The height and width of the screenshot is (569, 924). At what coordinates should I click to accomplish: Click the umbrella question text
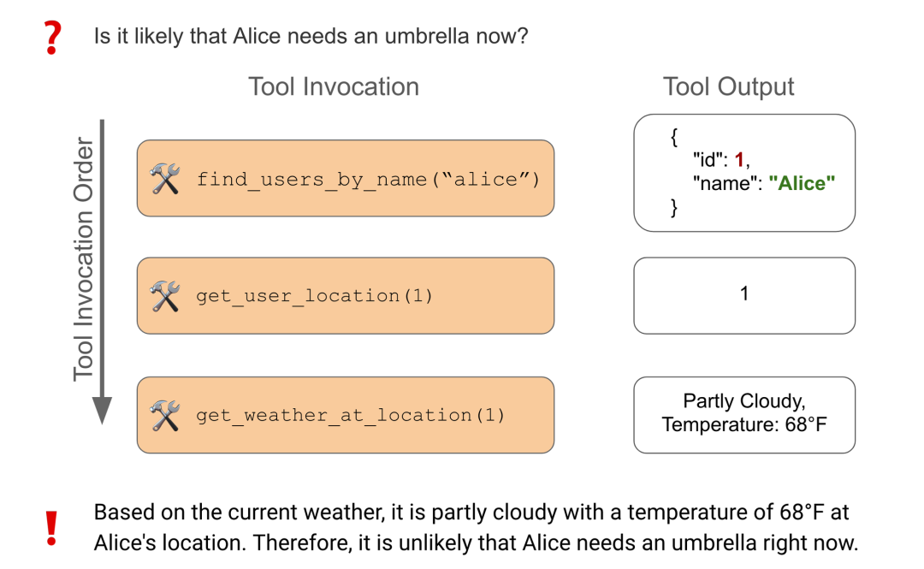pyautogui.click(x=311, y=37)
